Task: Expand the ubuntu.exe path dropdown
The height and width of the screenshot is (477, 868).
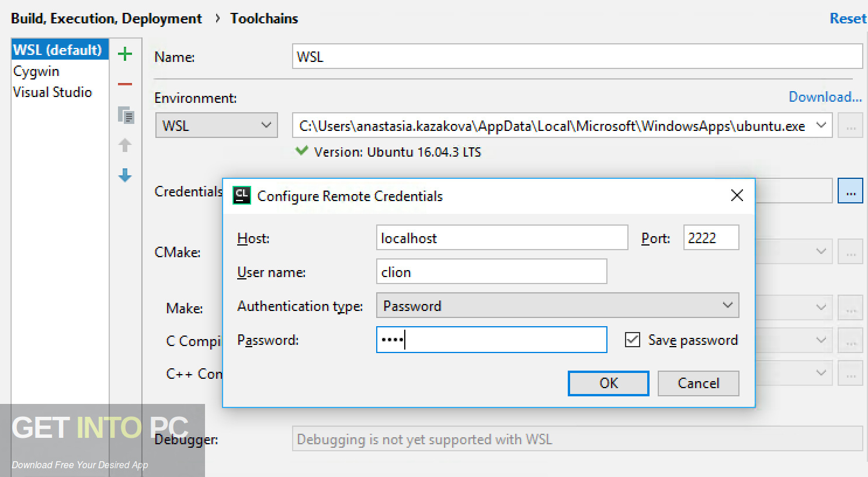Action: tap(821, 125)
